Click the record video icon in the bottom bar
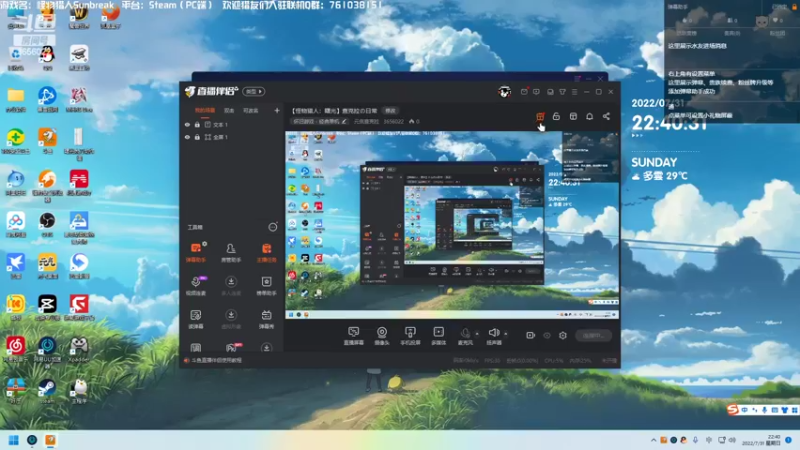The image size is (800, 450). 530,335
